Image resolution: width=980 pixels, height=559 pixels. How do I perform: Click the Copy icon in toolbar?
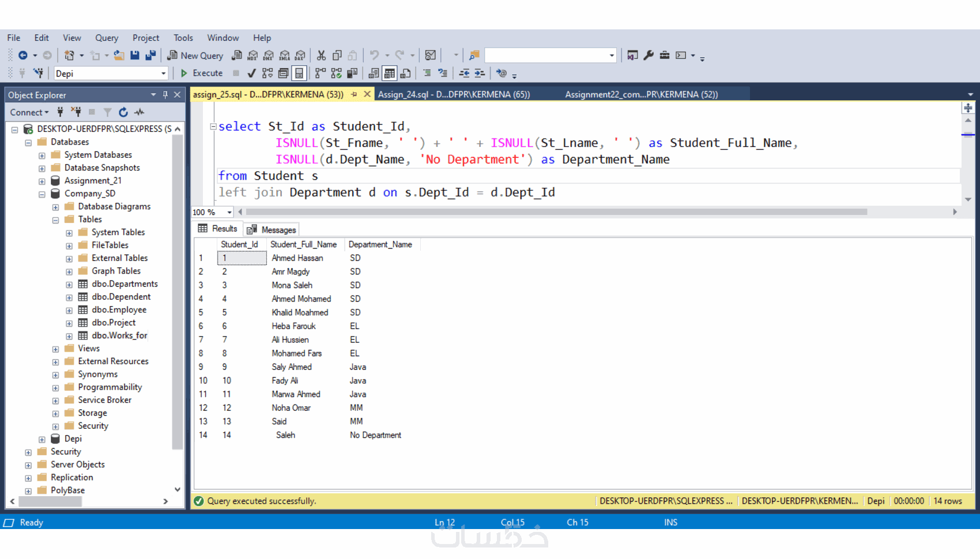click(337, 55)
